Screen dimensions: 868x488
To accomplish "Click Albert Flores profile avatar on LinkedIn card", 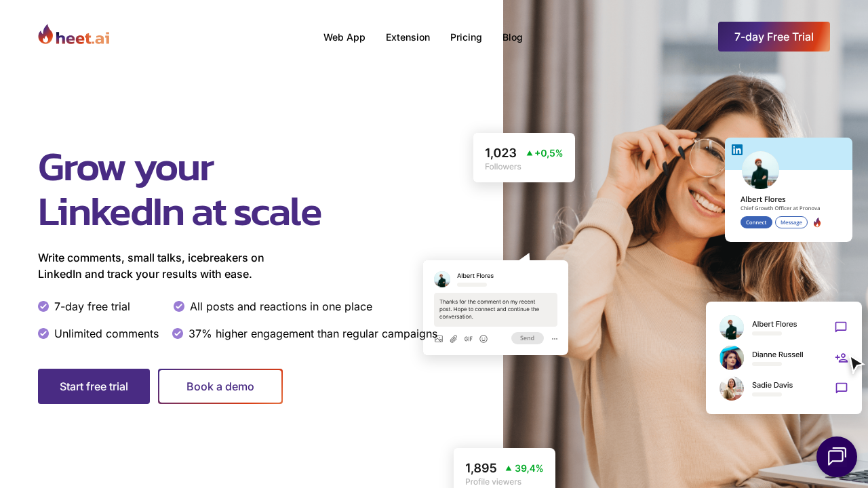I will click(x=760, y=170).
